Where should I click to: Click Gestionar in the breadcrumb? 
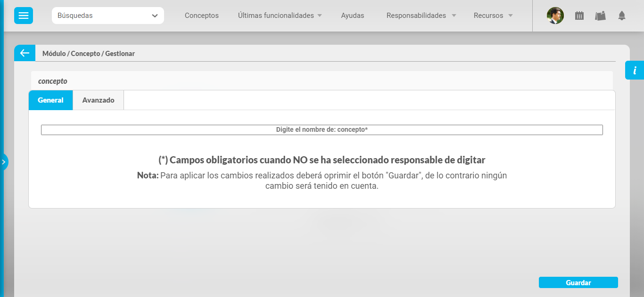(x=120, y=54)
